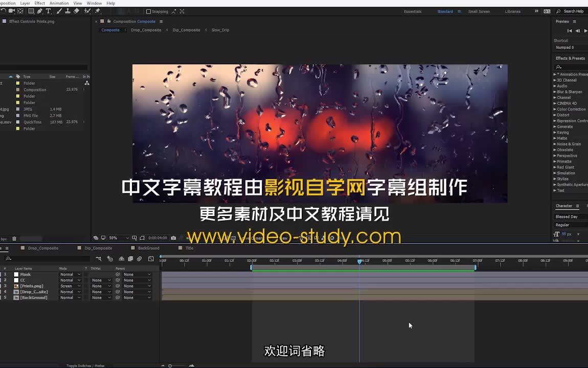588x368 pixels.
Task: Select the Roto Brush tool
Action: coord(88,11)
